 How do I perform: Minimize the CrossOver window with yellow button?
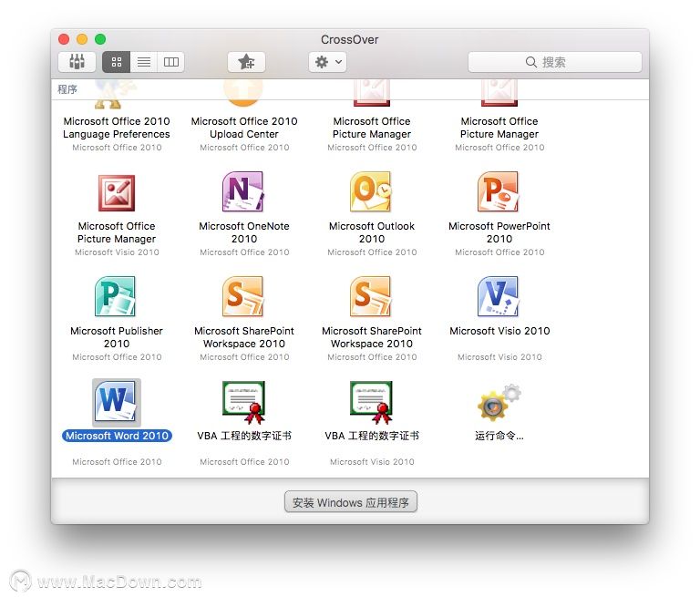coord(82,39)
